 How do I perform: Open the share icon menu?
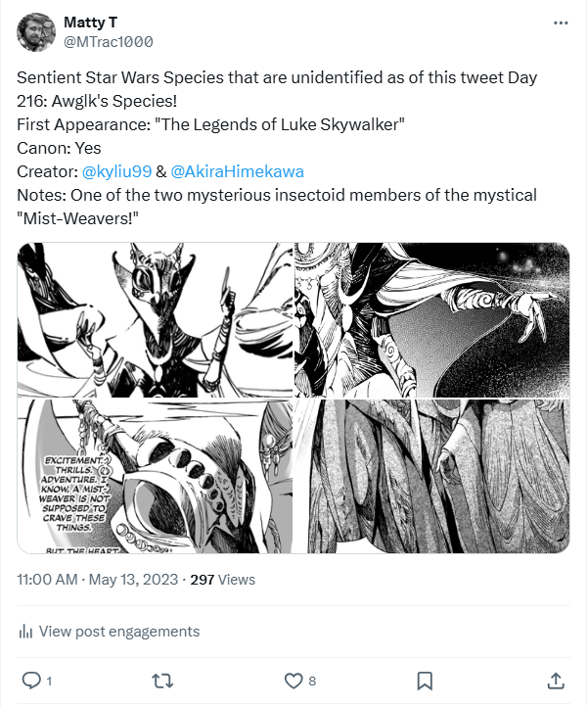coord(555,680)
